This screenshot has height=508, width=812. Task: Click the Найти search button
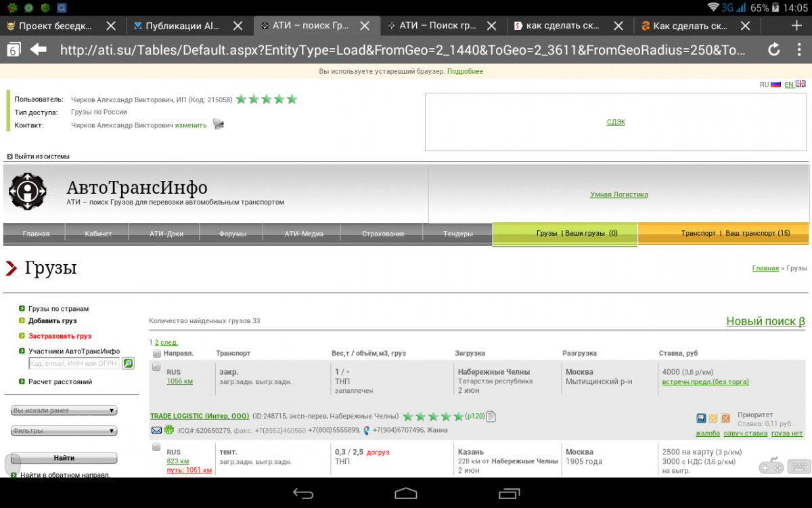[64, 458]
